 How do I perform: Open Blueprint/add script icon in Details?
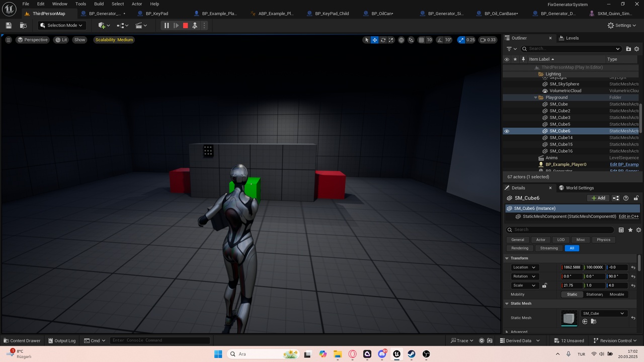pyautogui.click(x=616, y=198)
